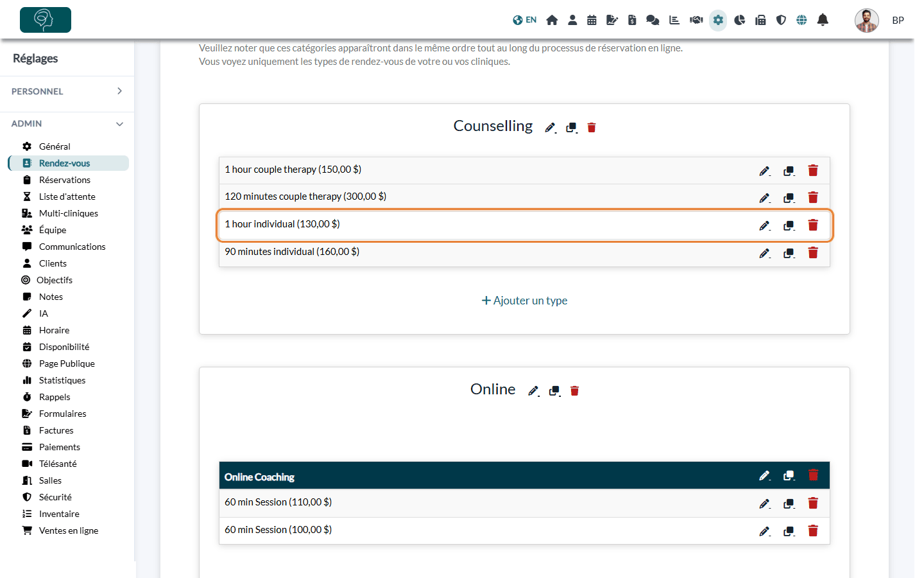Open the Disponibilité settings
Image resolution: width=924 pixels, height=578 pixels.
pyautogui.click(x=64, y=347)
